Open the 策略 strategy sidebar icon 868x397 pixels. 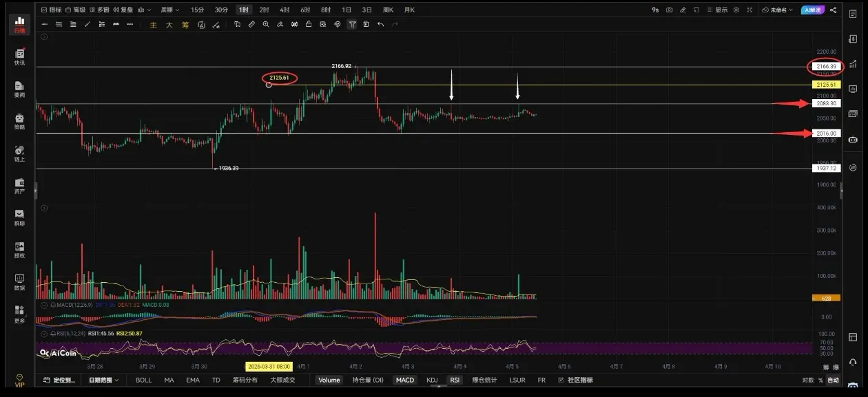[19, 122]
